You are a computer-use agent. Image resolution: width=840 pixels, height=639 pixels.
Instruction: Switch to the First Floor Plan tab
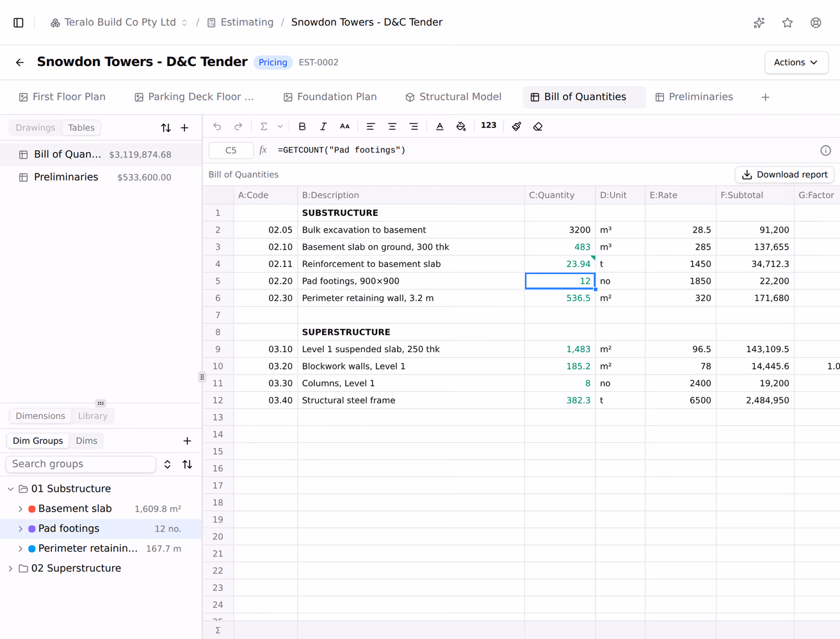pos(62,97)
